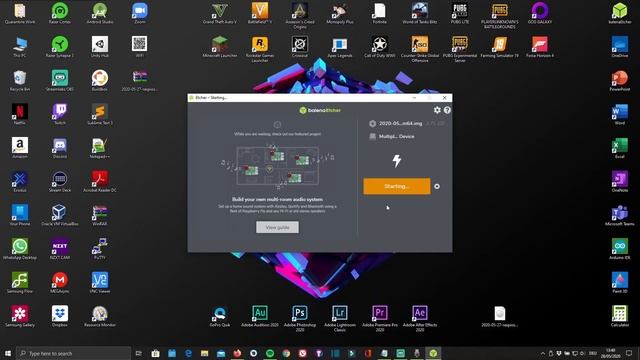
Task: Open Zoom desktop shortcut
Action: [140, 13]
